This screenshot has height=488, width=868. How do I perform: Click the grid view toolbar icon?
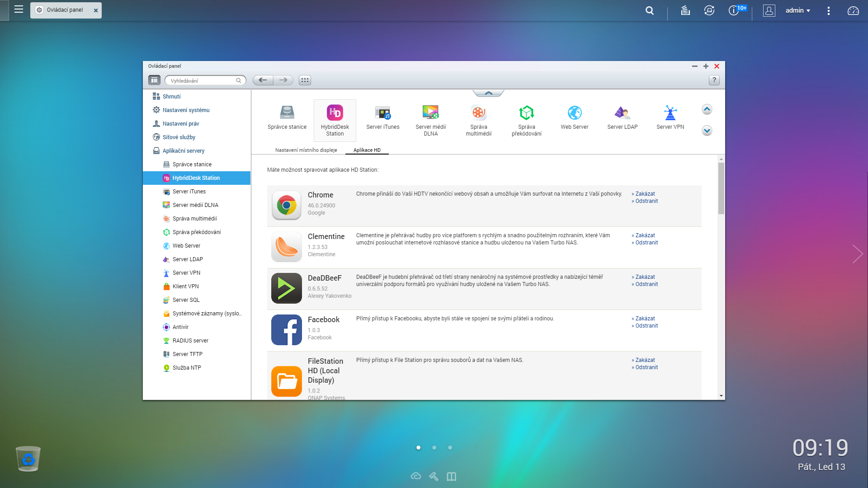pos(305,80)
